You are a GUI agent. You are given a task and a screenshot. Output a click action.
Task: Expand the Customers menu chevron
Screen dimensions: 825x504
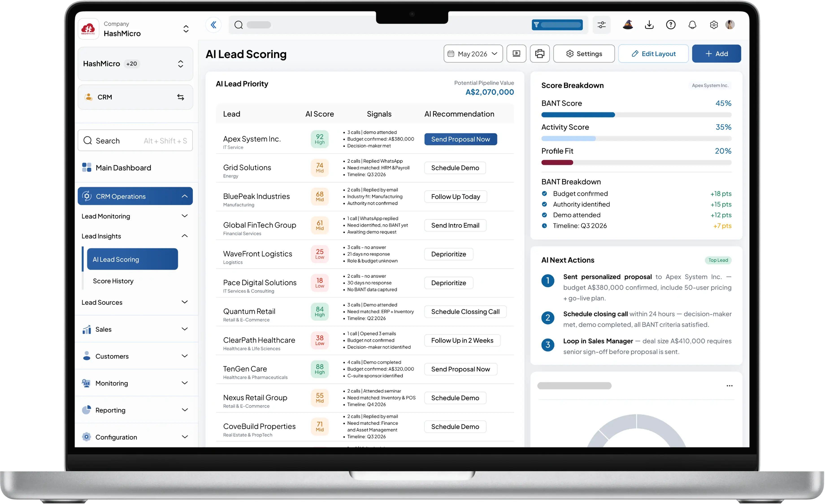tap(185, 356)
